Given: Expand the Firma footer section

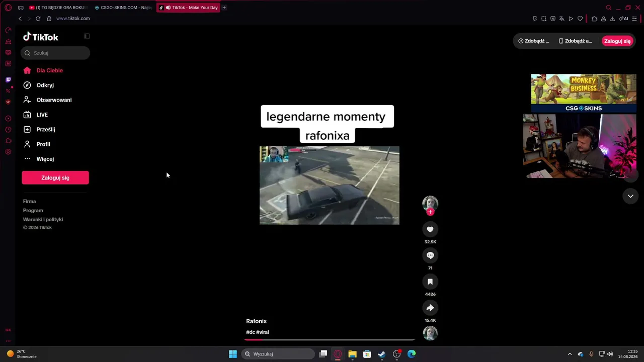Looking at the screenshot, I should click(29, 202).
